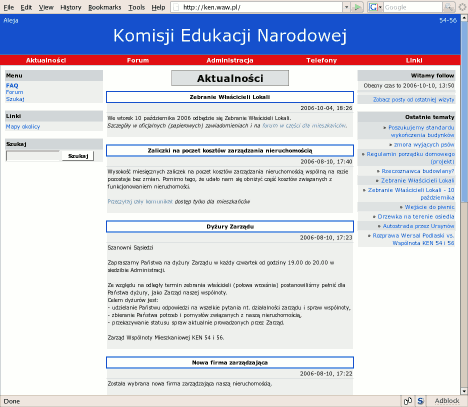
Task: Click the scrollbar down arrow
Action: pos(464,391)
